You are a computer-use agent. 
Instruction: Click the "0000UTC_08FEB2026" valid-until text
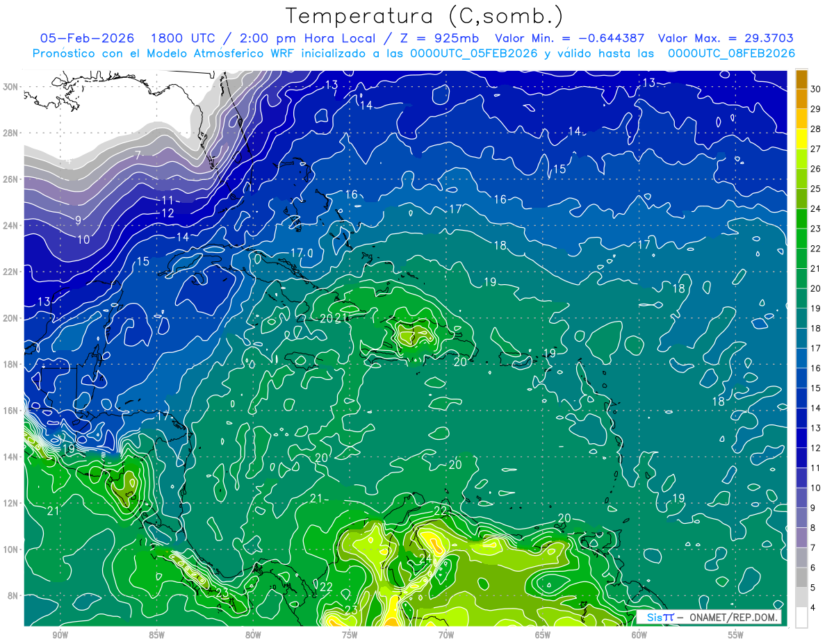[x=731, y=53]
